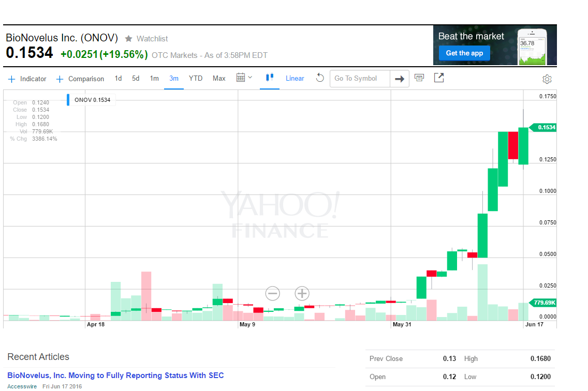The height and width of the screenshot is (391, 588).
Task: Reset the chart with circular arrow
Action: pyautogui.click(x=320, y=78)
